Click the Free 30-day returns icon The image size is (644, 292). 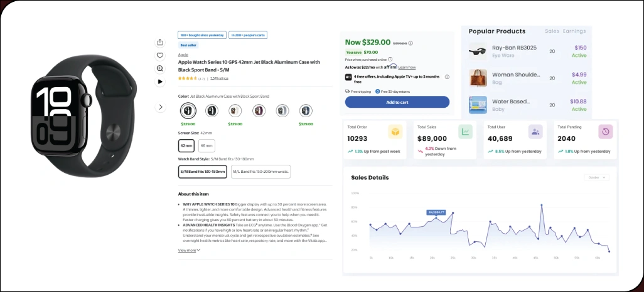point(377,91)
